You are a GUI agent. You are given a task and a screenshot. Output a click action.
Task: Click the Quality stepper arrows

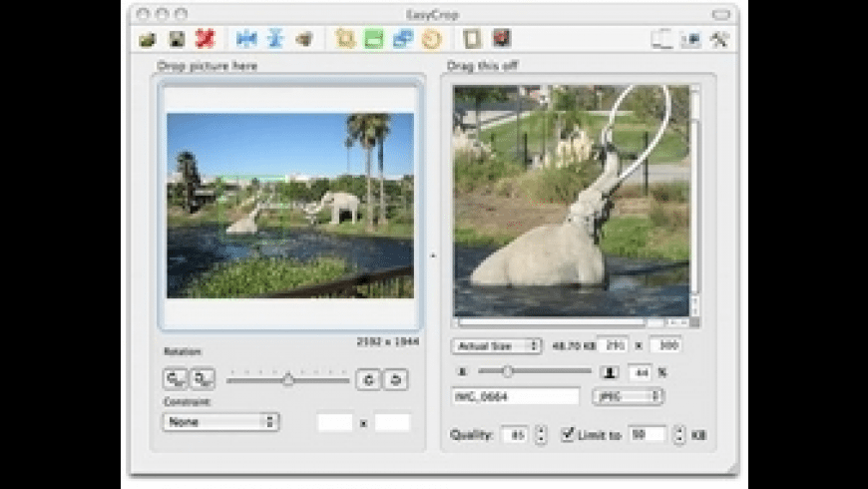[541, 435]
